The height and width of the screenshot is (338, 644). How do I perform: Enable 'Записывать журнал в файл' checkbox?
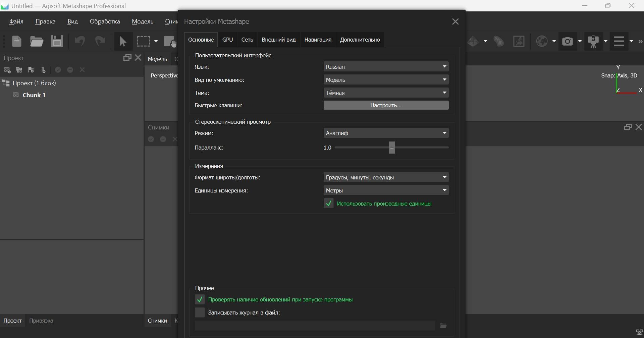(200, 313)
